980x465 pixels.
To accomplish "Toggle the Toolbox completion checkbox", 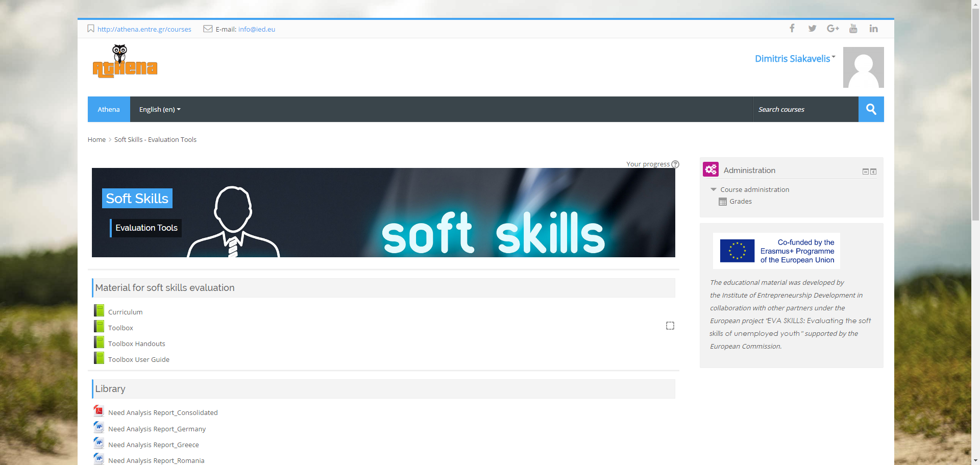I will tap(670, 326).
